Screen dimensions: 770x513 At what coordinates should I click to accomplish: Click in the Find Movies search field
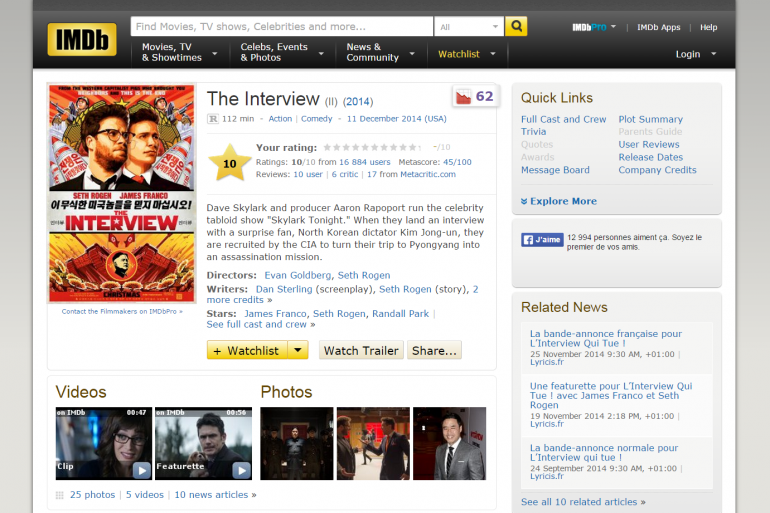(x=281, y=27)
